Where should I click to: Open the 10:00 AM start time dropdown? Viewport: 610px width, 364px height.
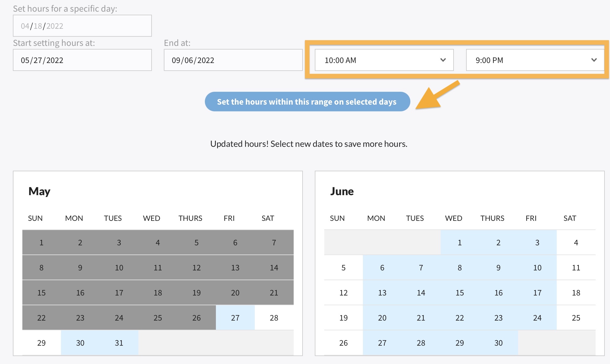[x=384, y=60]
